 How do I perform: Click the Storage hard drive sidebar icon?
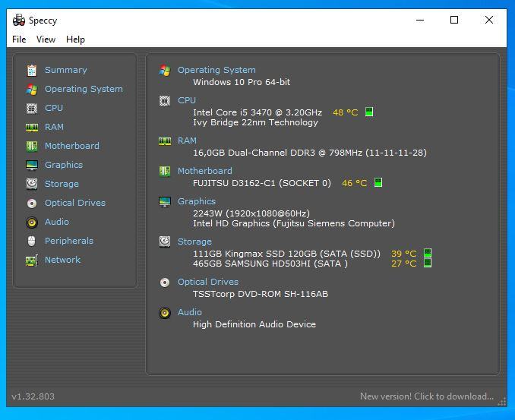(31, 184)
